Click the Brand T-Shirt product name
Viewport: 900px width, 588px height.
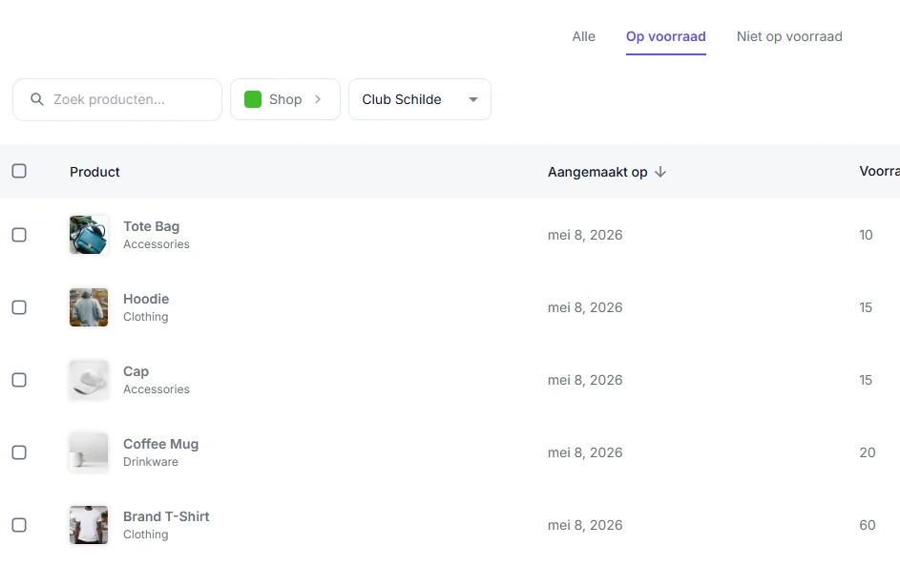click(x=166, y=516)
